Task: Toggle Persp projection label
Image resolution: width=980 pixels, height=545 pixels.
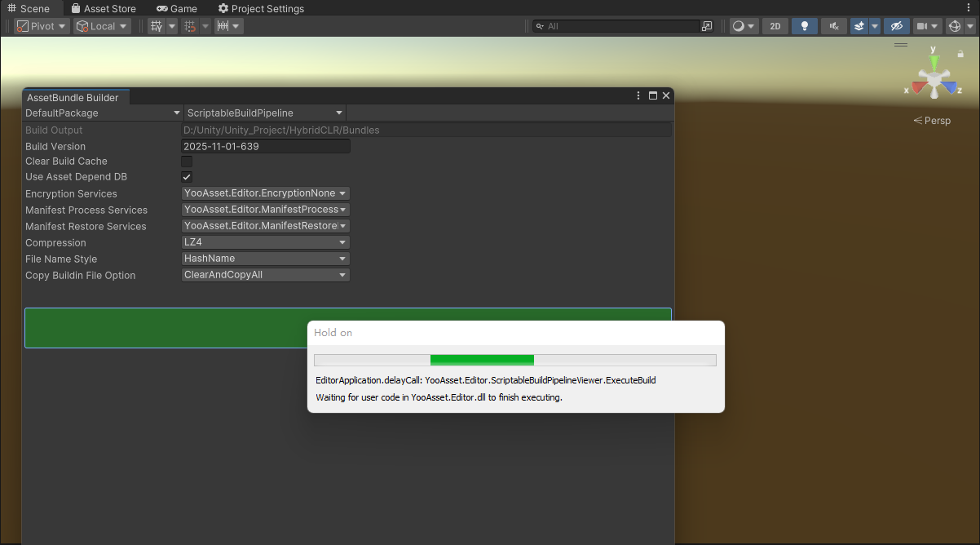Action: point(932,121)
